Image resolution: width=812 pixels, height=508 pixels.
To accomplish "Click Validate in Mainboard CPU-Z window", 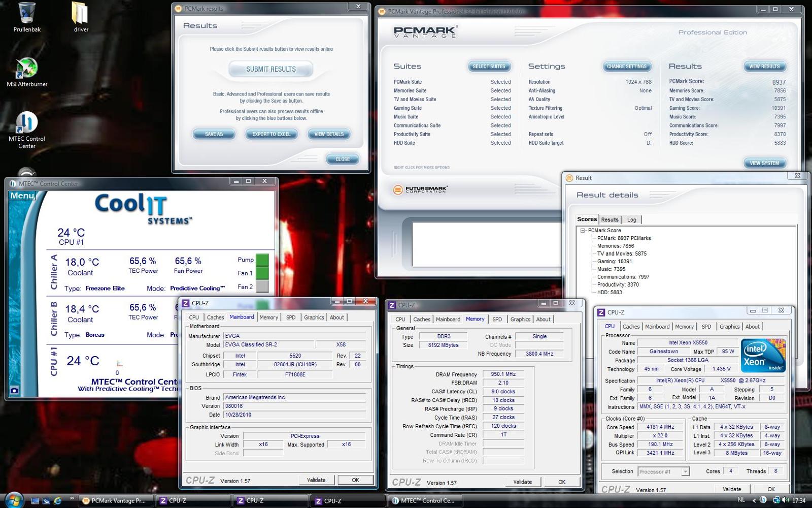I will click(316, 480).
